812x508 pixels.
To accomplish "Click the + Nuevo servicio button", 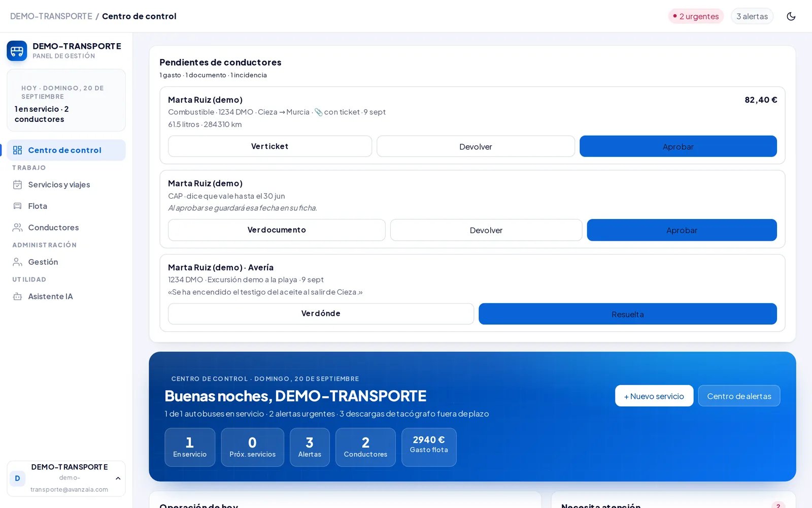I will [654, 396].
